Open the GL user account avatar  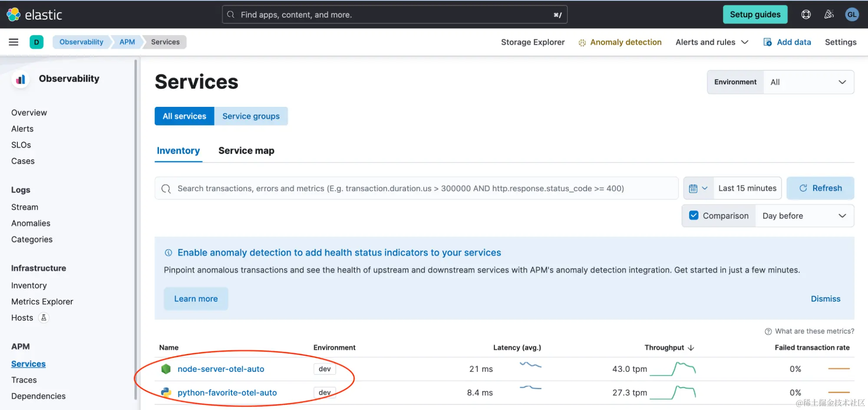tap(852, 15)
